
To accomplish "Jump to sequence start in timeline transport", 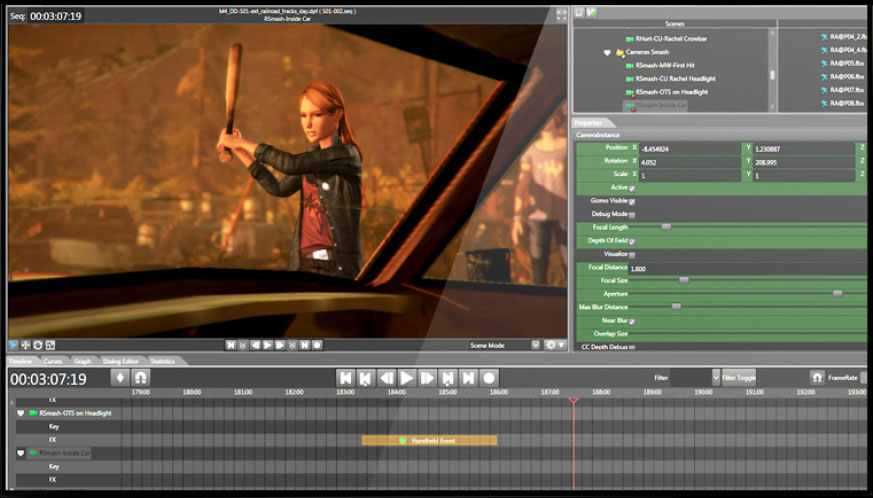I will (x=345, y=378).
